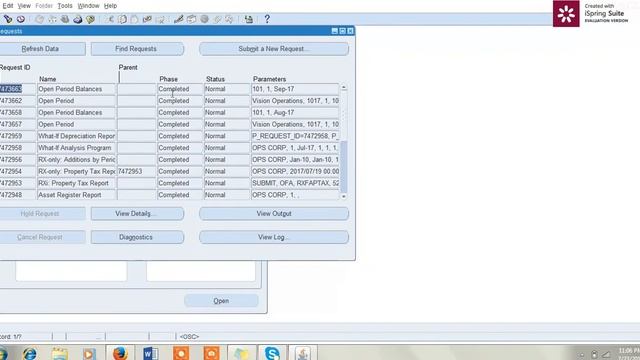The image size is (640, 360).
Task: Click the Close Form toolbar icon
Action: pyautogui.click(x=90, y=19)
